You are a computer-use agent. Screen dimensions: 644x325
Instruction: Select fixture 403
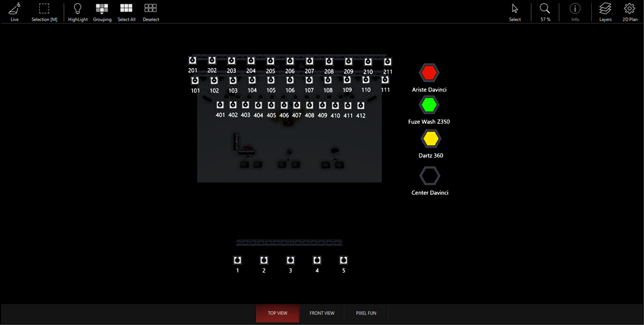[x=246, y=105]
